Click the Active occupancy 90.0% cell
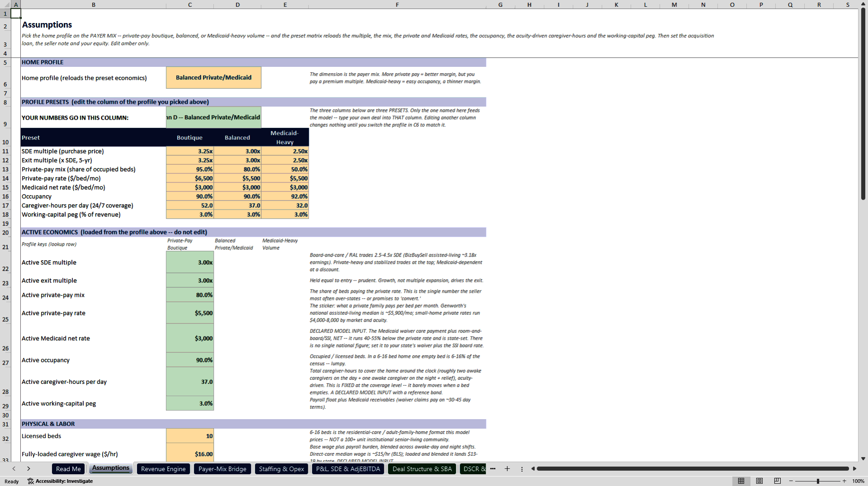 tap(190, 360)
